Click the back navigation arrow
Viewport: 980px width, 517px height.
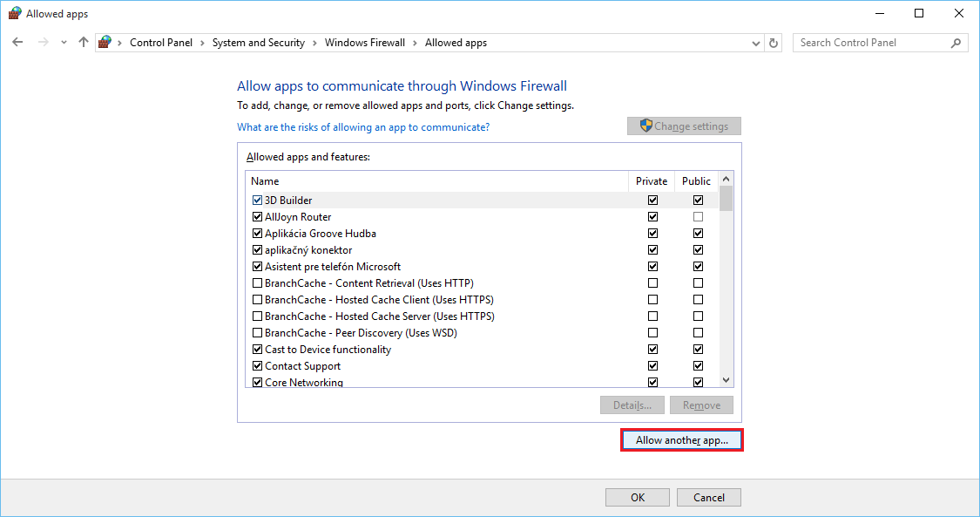tap(17, 43)
